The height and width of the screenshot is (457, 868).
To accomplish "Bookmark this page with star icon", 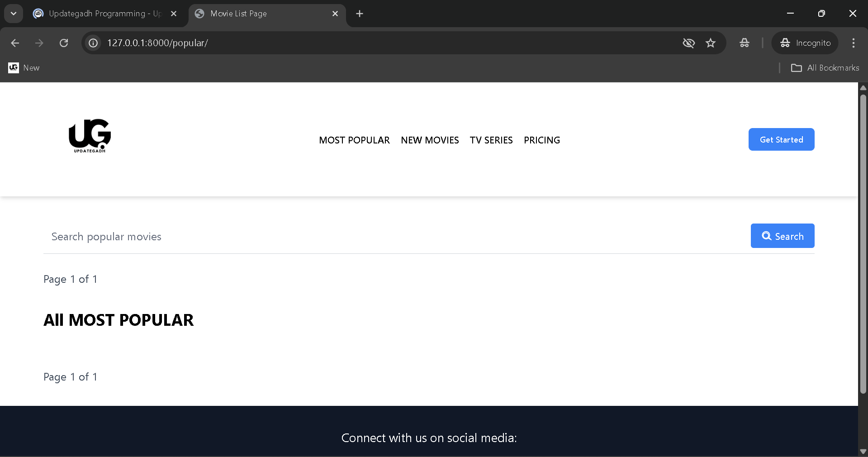I will point(711,43).
